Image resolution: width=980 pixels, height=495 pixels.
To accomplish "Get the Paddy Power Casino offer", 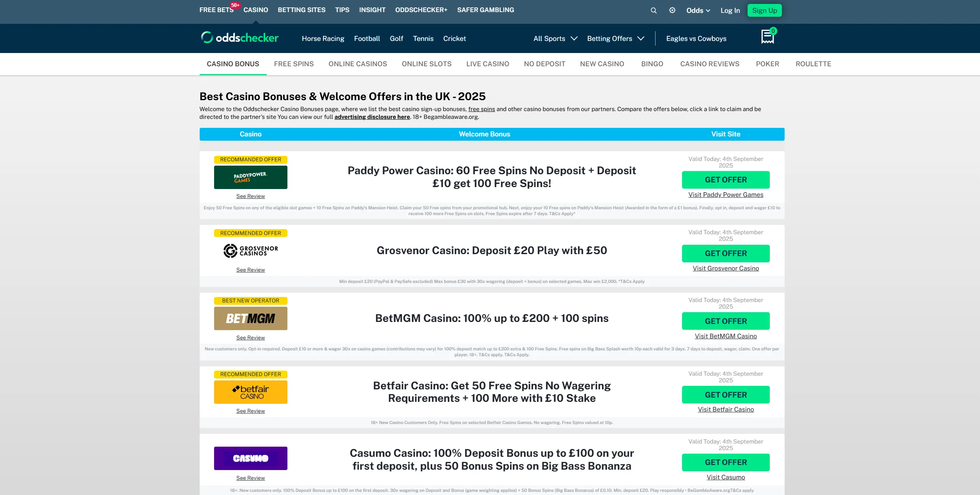I will (x=726, y=180).
